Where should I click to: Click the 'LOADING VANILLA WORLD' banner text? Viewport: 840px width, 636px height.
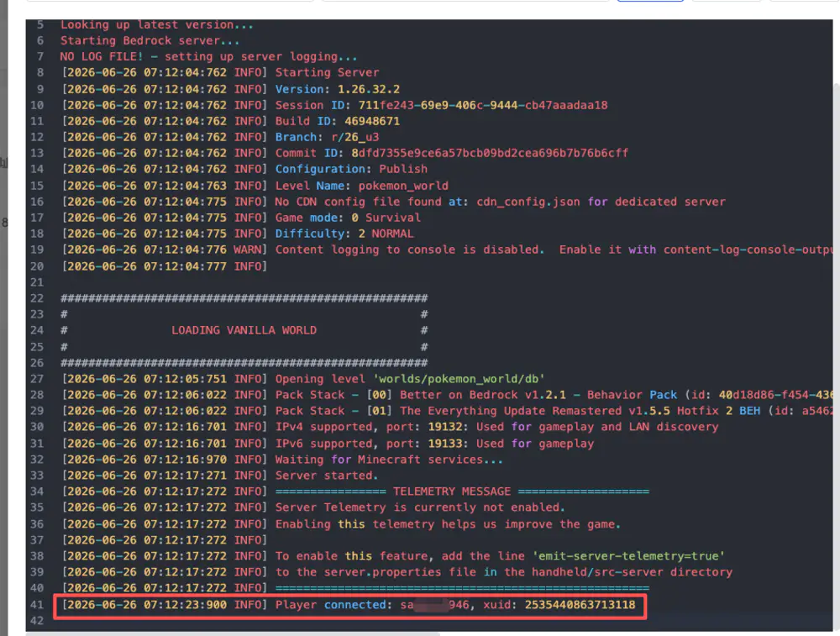(244, 330)
